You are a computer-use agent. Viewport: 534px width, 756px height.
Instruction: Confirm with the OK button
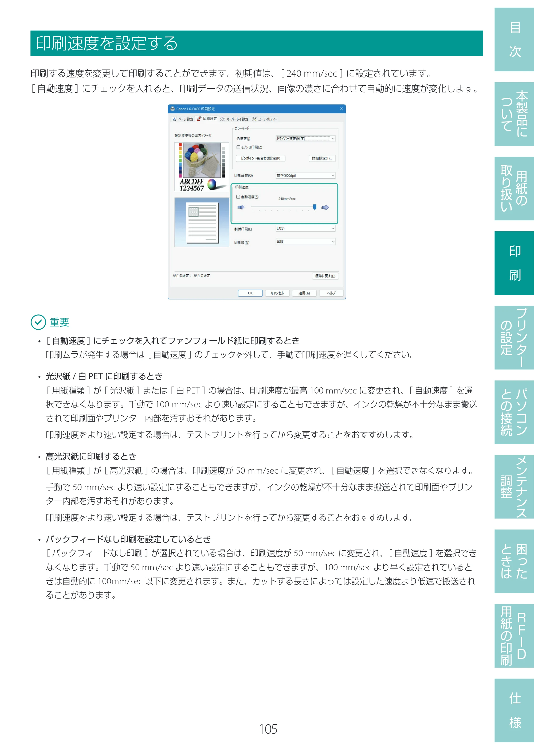pyautogui.click(x=250, y=293)
